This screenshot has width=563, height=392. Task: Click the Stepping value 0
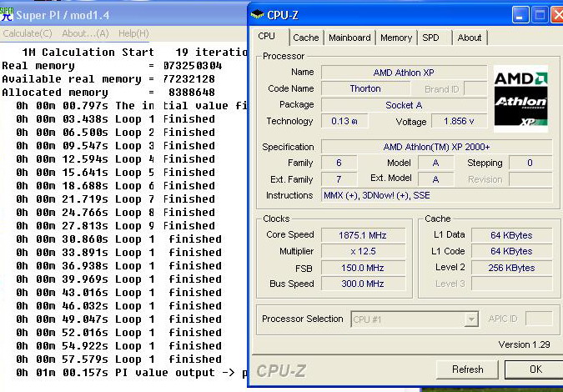pyautogui.click(x=530, y=163)
